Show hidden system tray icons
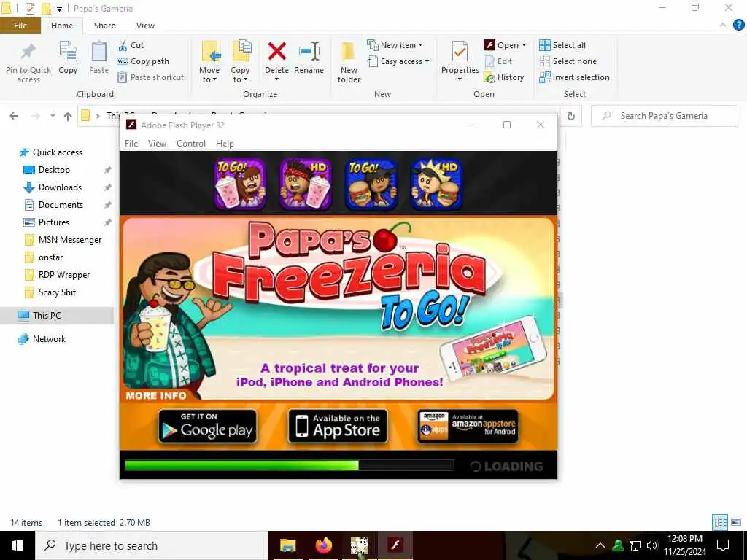 600,545
